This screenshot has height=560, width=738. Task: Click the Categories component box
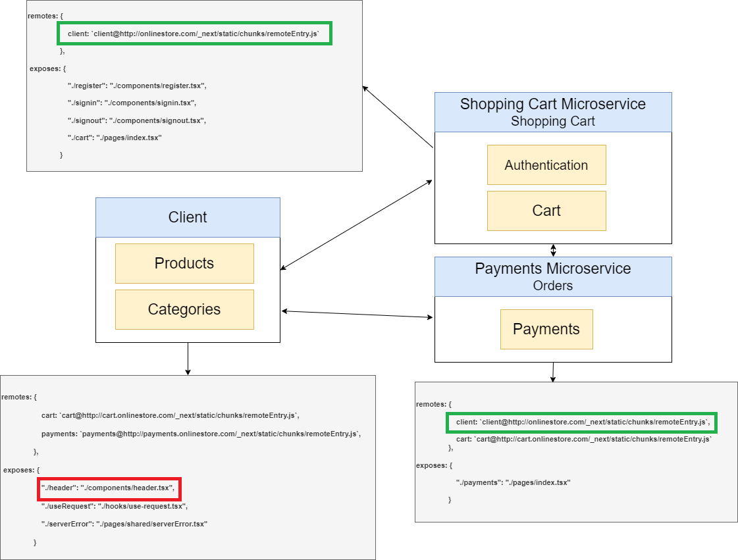tap(184, 309)
